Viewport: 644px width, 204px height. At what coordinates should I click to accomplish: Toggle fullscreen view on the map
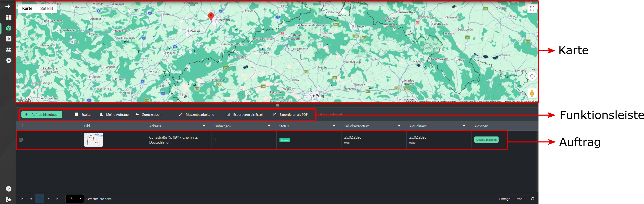[532, 8]
